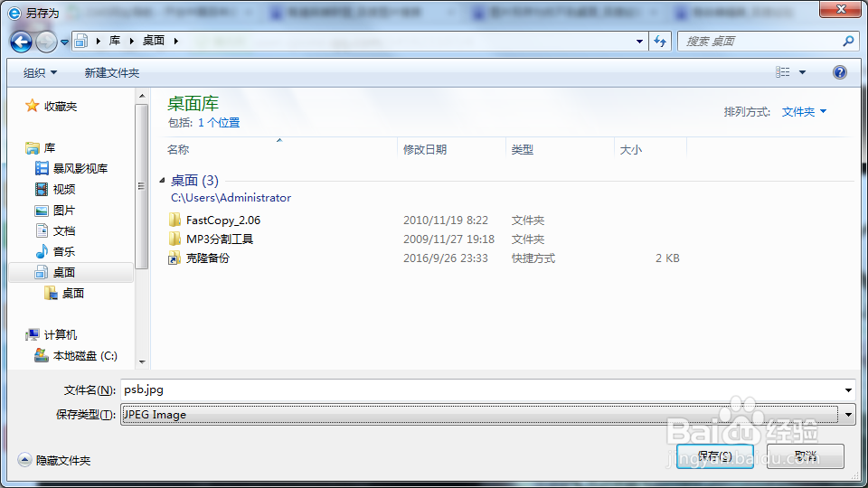The image size is (868, 488).
Task: Select 库 in the navigation pane
Action: pos(49,148)
